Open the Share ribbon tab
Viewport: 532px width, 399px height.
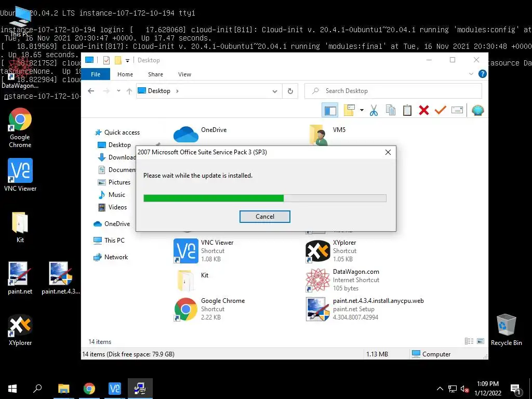coord(155,74)
